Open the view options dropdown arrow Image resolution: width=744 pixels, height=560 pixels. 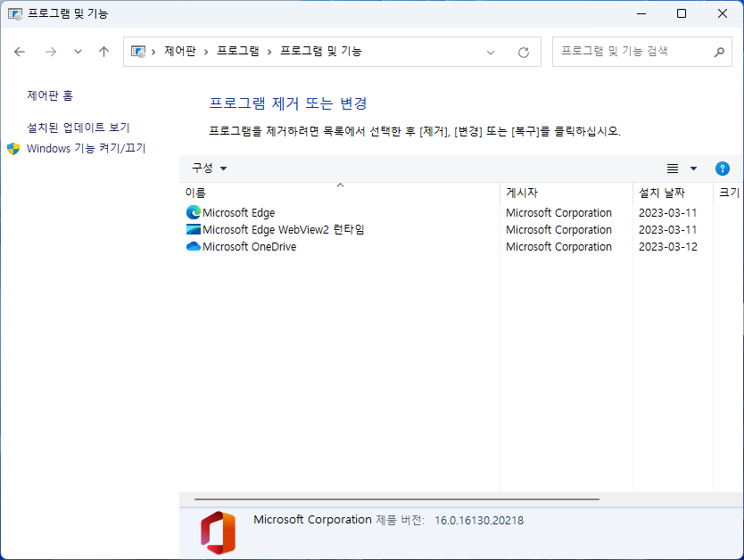693,169
